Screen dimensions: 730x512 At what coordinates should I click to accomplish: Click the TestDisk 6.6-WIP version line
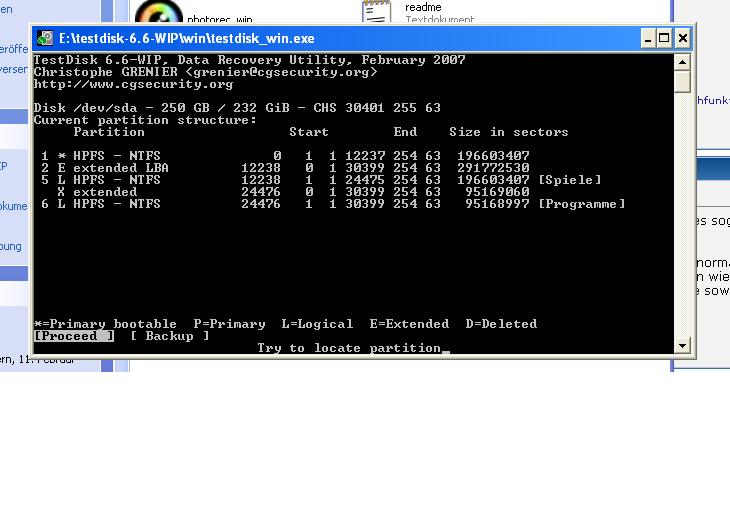click(x=250, y=60)
